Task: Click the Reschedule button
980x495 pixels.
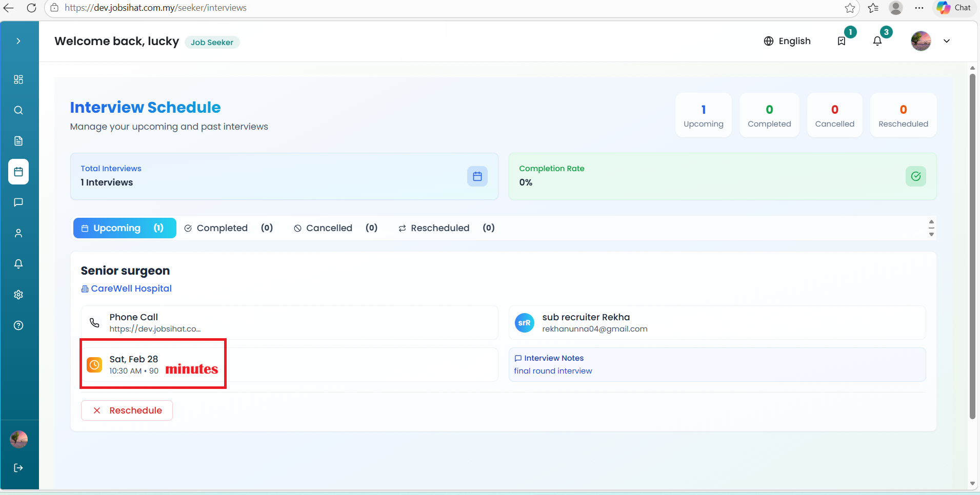Action: pyautogui.click(x=127, y=410)
